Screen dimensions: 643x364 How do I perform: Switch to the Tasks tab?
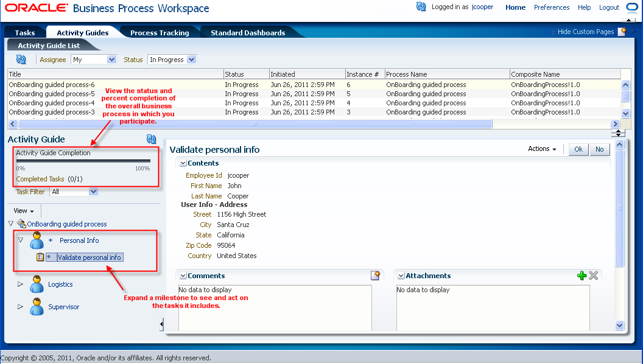click(x=25, y=33)
